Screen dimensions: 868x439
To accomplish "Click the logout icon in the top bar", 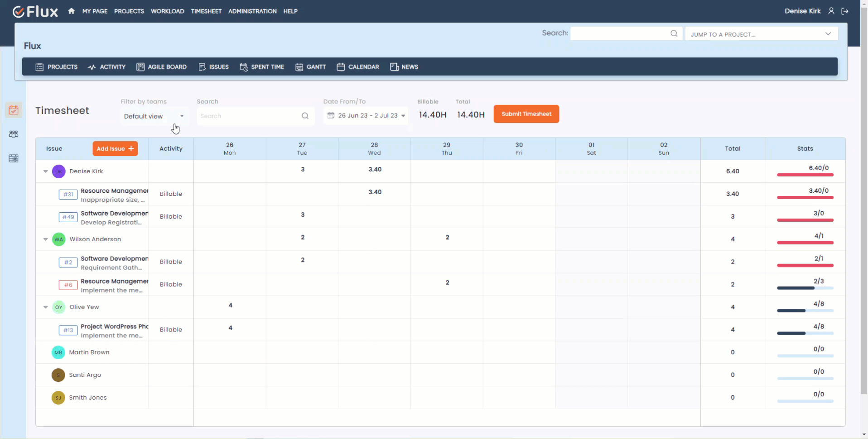I will pyautogui.click(x=845, y=11).
